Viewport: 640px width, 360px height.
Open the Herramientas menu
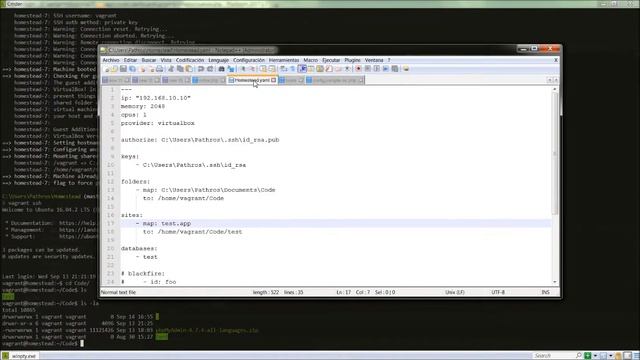(284, 60)
